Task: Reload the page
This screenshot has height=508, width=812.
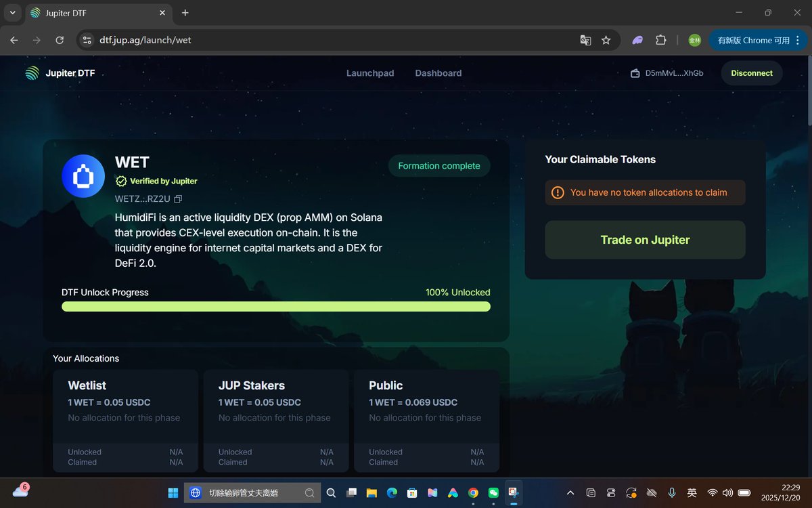Action: [60, 40]
